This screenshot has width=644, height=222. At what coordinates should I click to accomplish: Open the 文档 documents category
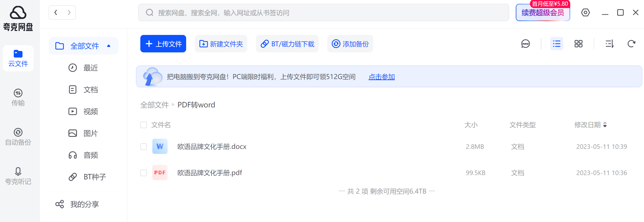tap(83, 89)
